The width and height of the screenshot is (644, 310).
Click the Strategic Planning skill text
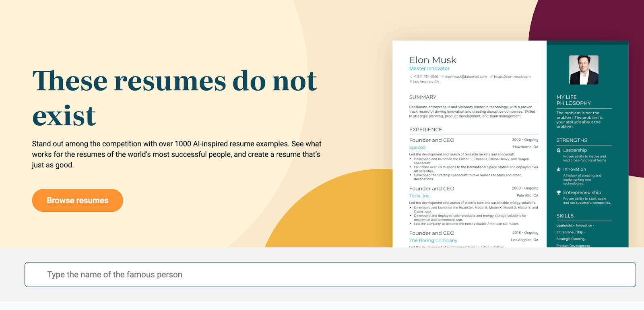[x=570, y=239]
